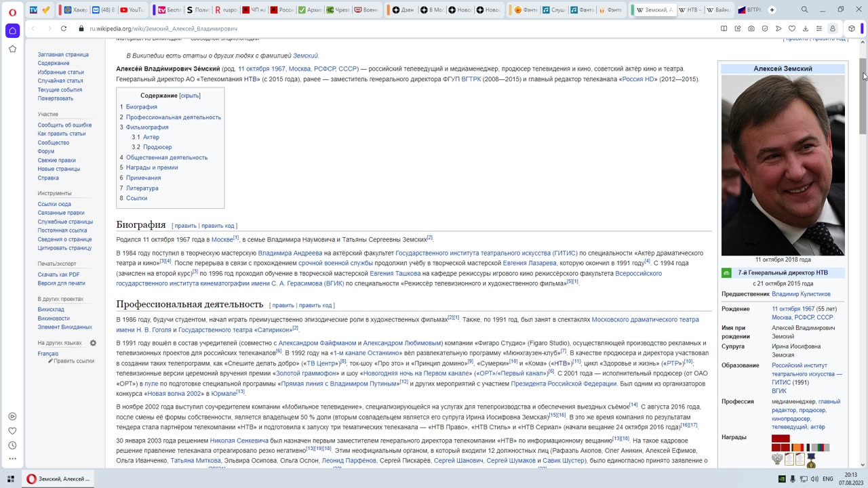Open the sidebar Player icon
Screen dimensions: 868x488
(12, 416)
